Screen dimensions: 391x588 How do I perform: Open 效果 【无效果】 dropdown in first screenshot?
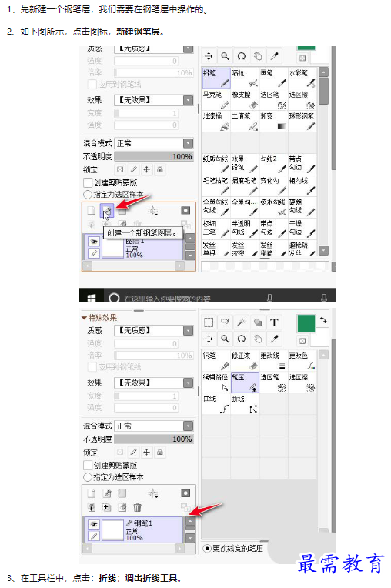tap(154, 100)
